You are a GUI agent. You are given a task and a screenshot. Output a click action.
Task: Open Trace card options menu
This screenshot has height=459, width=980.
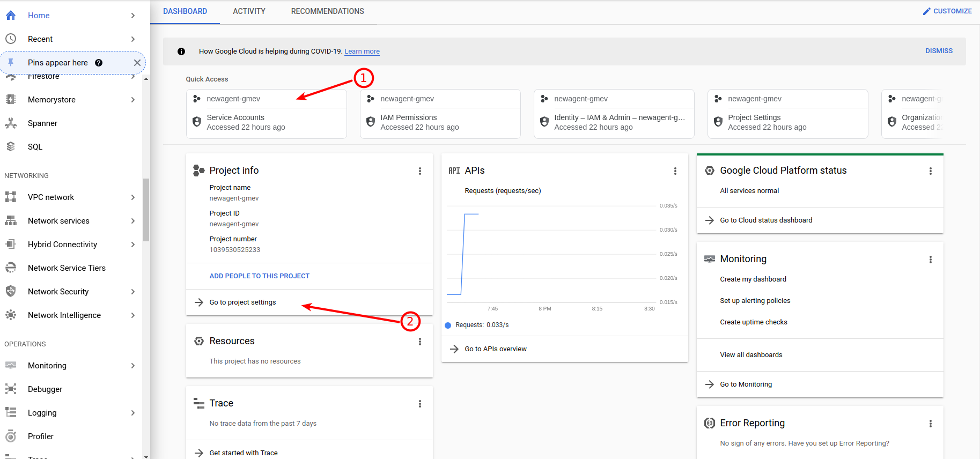click(x=420, y=404)
